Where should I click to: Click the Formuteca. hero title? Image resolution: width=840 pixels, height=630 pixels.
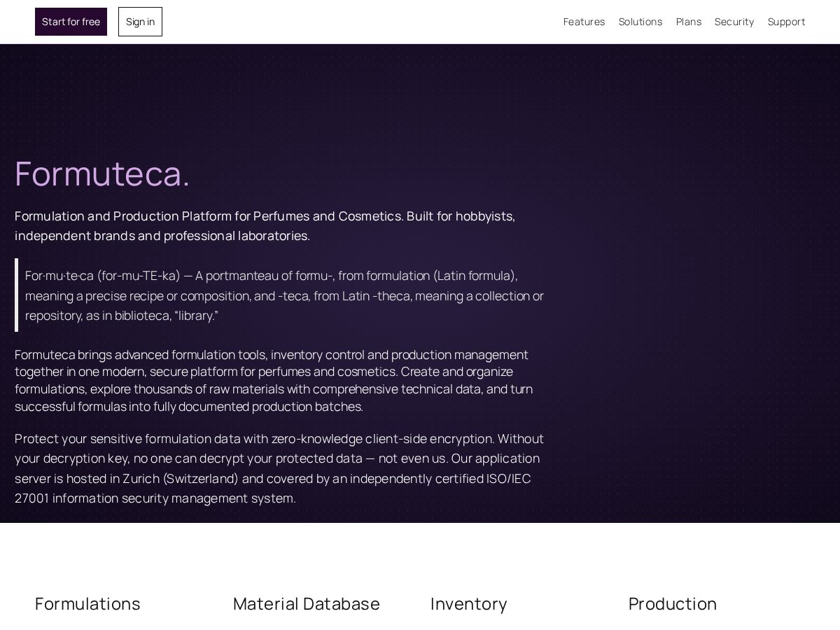click(102, 173)
